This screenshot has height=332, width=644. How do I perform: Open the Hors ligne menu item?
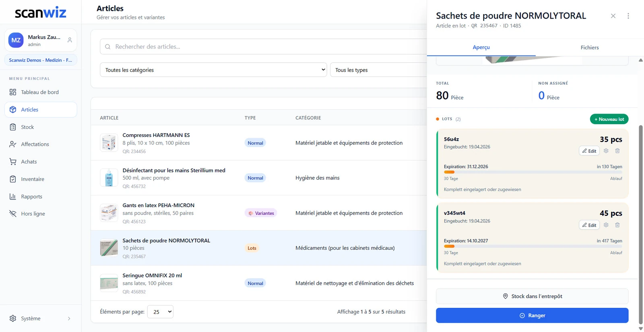41,214
